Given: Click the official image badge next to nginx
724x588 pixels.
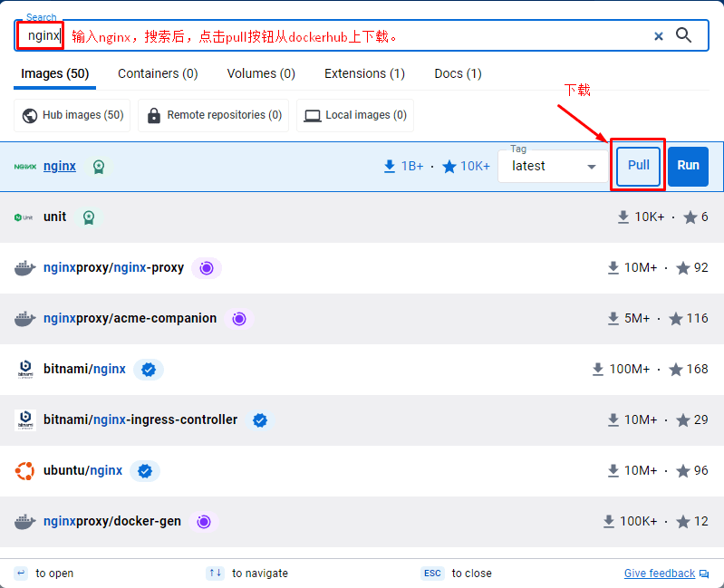Looking at the screenshot, I should 99,167.
